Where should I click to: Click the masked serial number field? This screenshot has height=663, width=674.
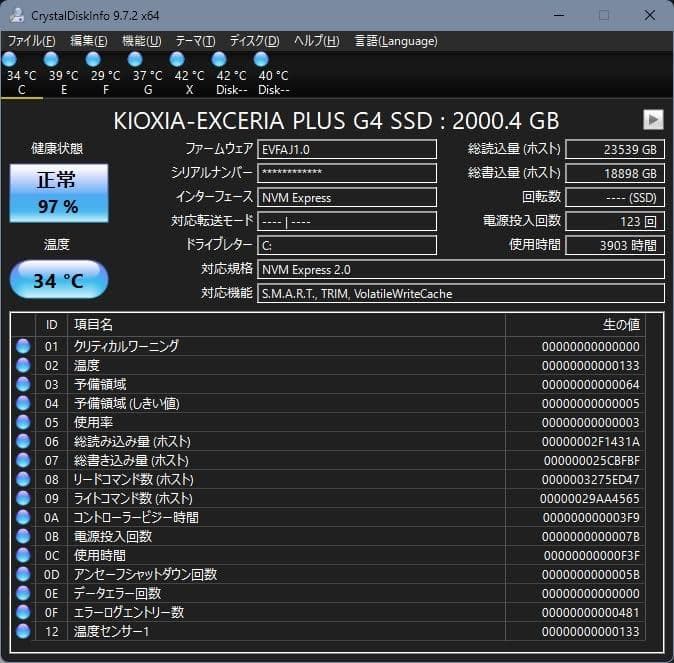tap(347, 173)
